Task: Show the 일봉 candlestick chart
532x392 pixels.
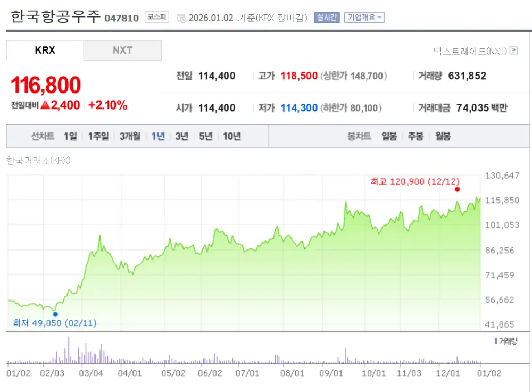Action: (x=389, y=136)
